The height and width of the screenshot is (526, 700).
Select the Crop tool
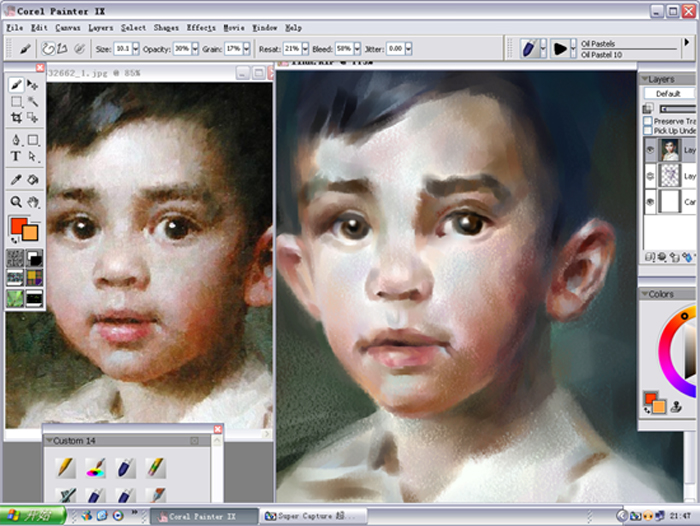coord(16,117)
